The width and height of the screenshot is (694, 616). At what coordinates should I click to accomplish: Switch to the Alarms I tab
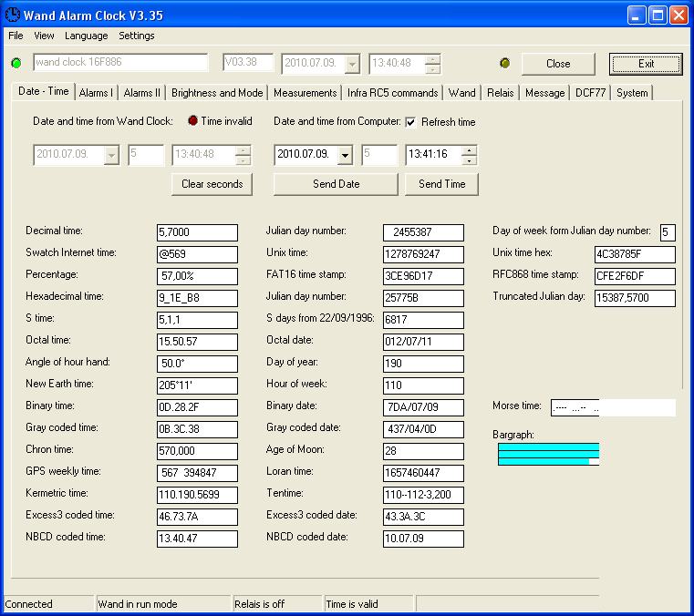coord(96,93)
